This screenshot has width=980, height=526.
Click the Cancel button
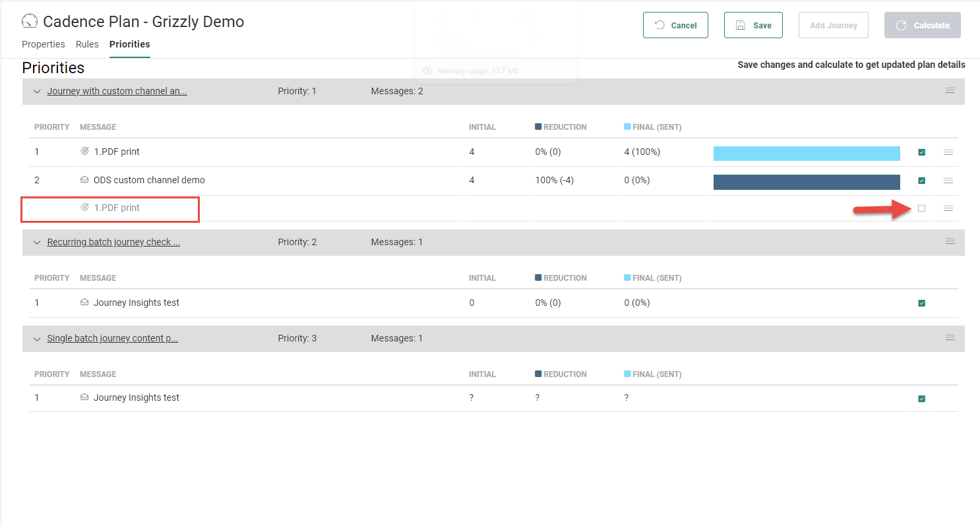click(675, 25)
